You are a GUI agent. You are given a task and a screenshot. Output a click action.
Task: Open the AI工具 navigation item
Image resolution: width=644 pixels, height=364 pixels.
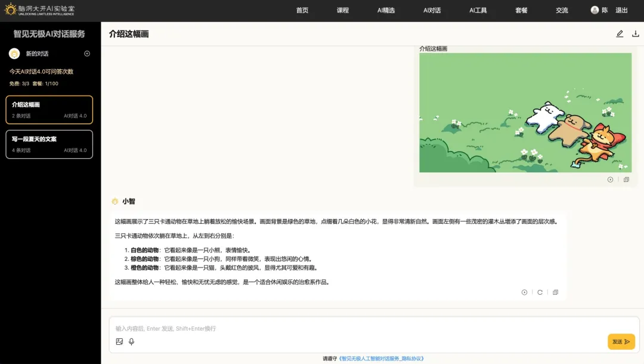click(478, 10)
